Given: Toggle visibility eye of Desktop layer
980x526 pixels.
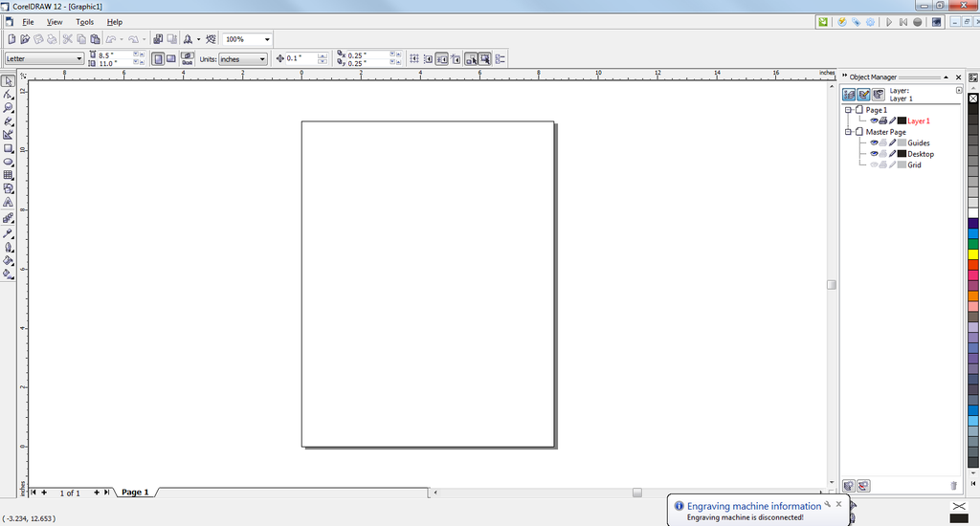Looking at the screenshot, I should (x=874, y=154).
